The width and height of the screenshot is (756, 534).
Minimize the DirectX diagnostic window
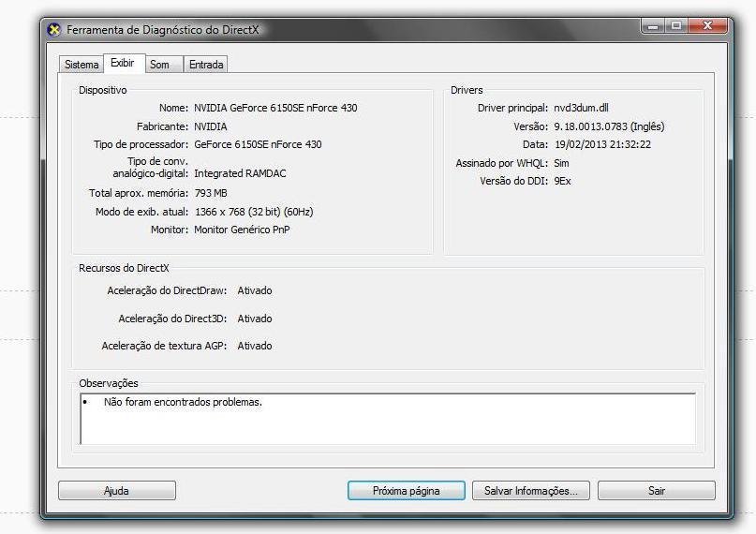pos(653,25)
